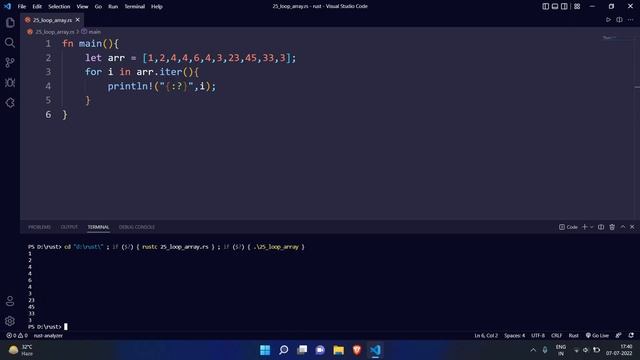Open the feedback icon in the status bar

(x=618, y=336)
